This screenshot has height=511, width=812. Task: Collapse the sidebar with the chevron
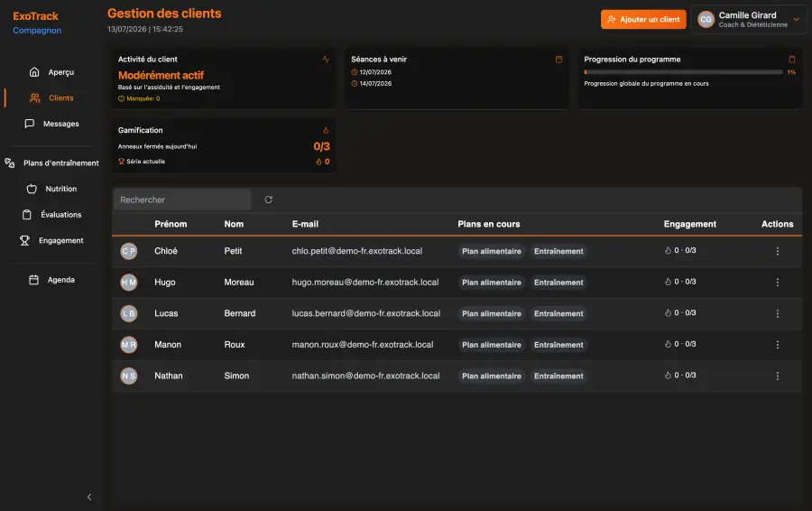coord(89,497)
